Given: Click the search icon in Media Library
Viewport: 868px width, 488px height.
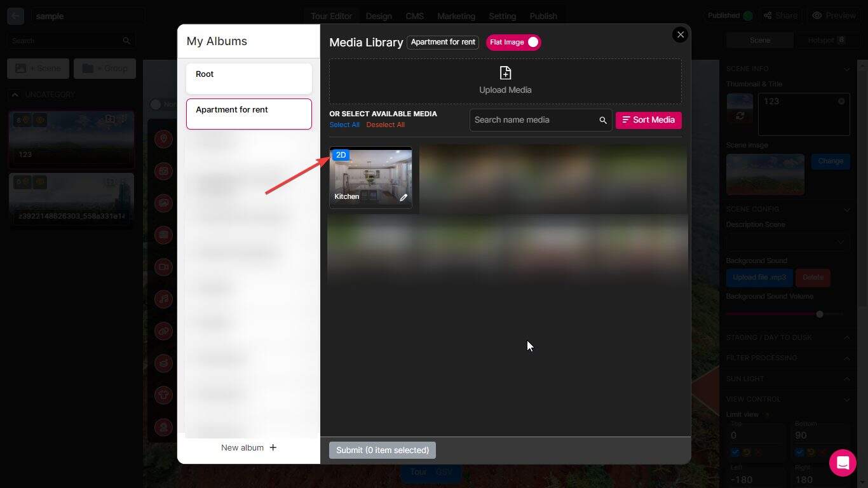Looking at the screenshot, I should coord(602,119).
